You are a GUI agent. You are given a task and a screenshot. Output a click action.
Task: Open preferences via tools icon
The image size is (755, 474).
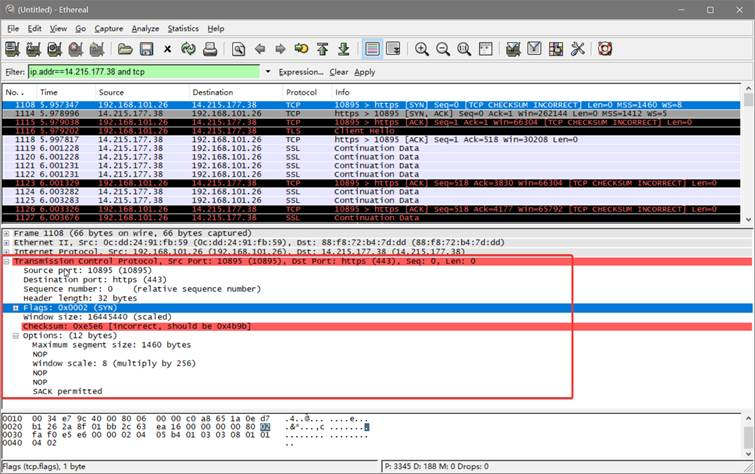click(x=577, y=49)
